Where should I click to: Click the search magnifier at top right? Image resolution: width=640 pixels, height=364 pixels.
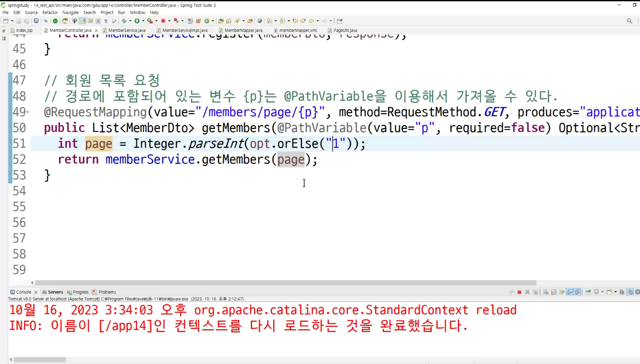(629, 21)
